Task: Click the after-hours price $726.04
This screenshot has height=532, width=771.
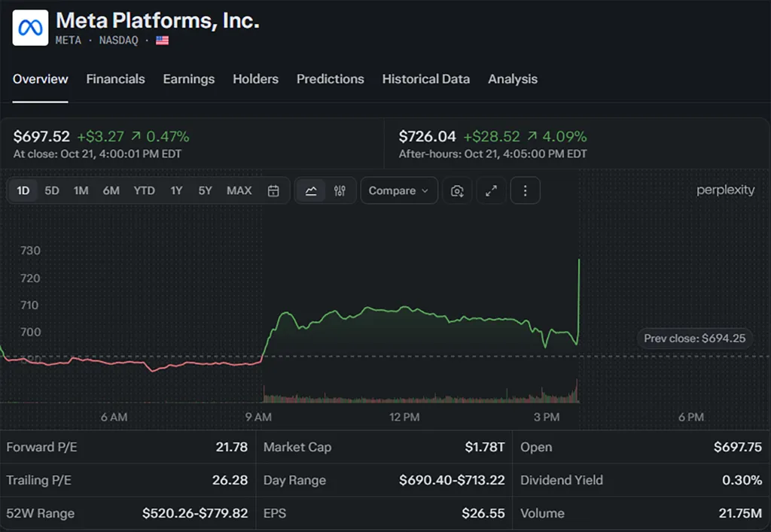Action: 428,136
